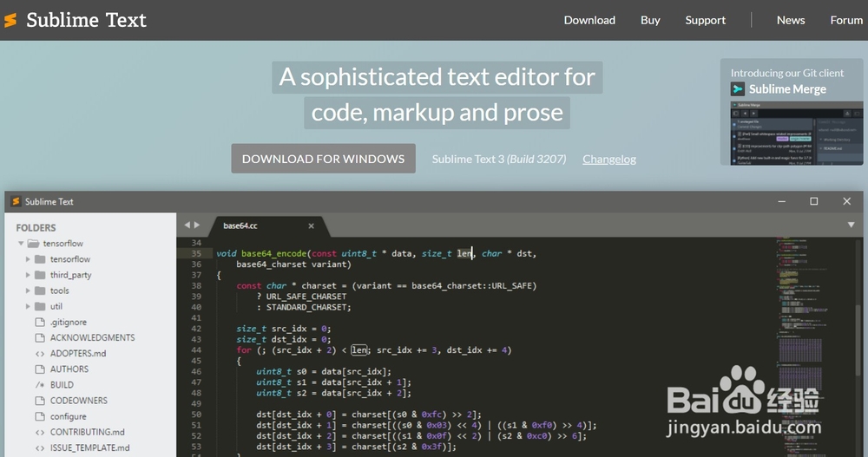The width and height of the screenshot is (868, 457).
Task: Select the ACKNOWLEDGMENTS file icon
Action: coord(40,337)
